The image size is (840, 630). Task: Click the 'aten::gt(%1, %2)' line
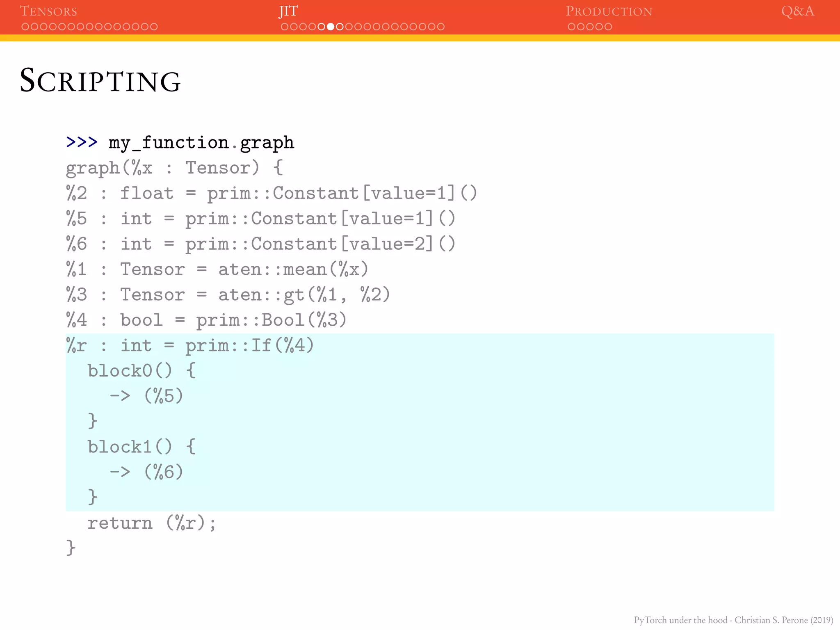pos(228,295)
